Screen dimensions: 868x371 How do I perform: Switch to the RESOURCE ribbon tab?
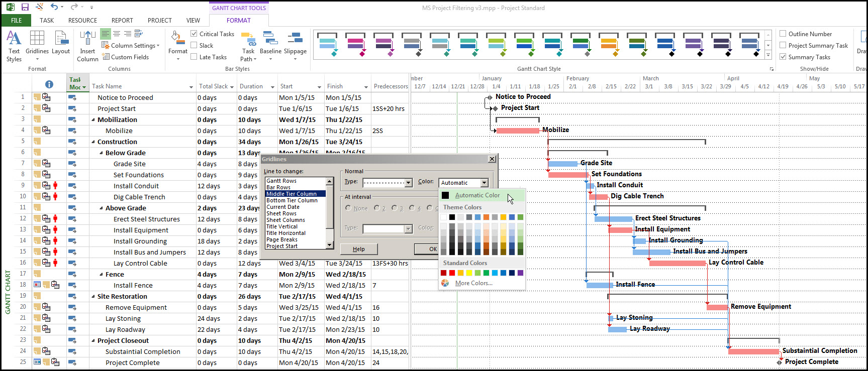[82, 21]
